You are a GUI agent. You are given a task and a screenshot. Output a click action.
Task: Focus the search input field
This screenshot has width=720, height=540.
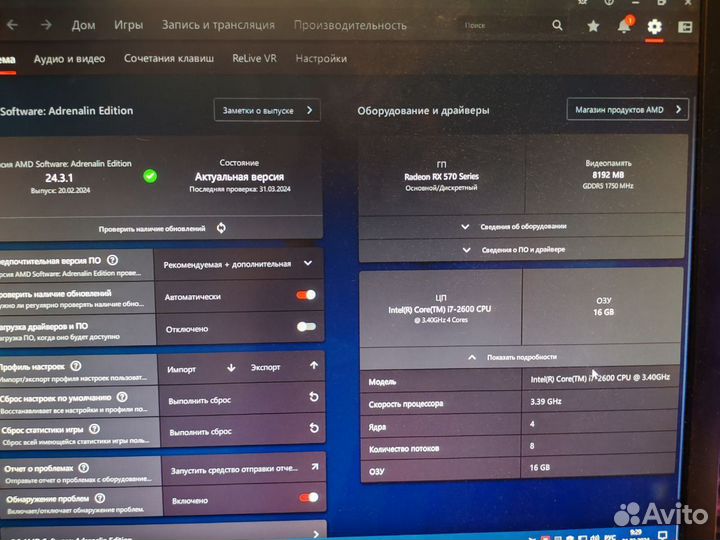pyautogui.click(x=505, y=25)
